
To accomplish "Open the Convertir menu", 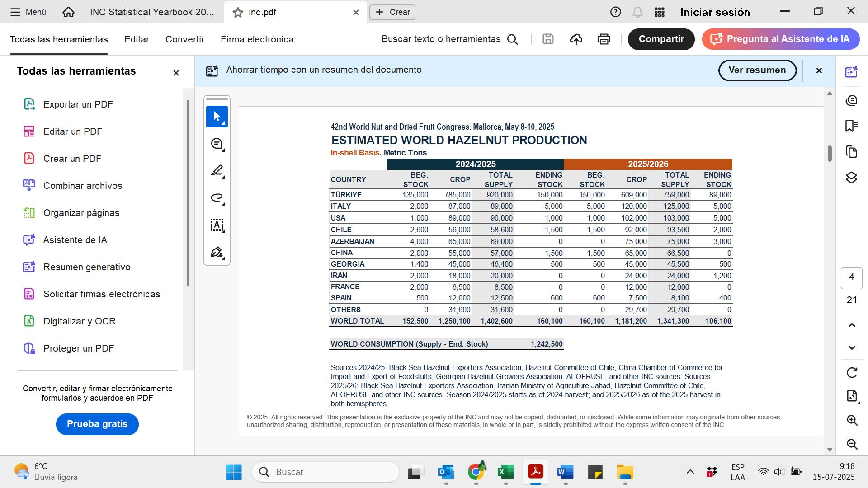I will [x=184, y=39].
